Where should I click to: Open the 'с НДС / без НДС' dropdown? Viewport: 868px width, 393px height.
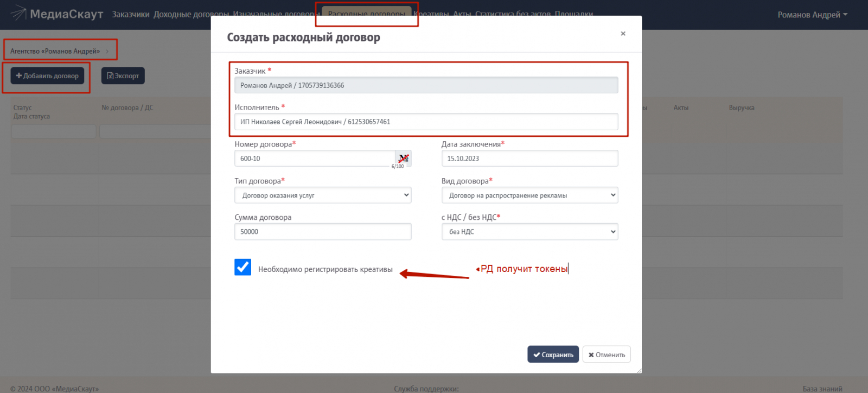[x=529, y=232]
